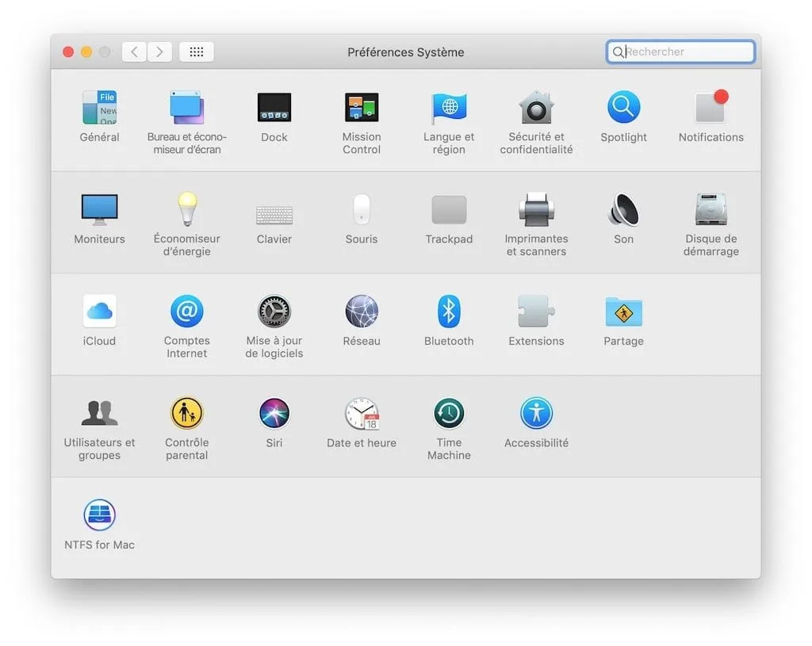Open Moniteurs settings
Screen dimensions: 812x646
99,208
